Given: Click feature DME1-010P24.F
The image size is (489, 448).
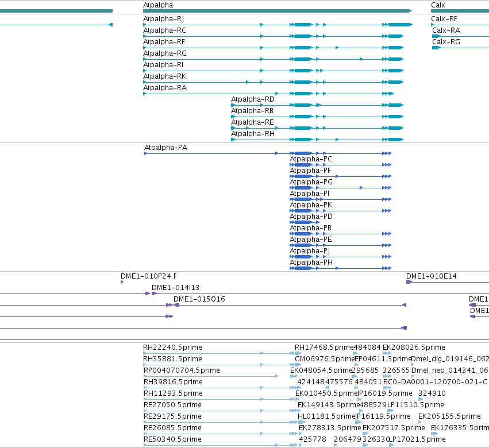Looking at the screenshot, I should pyautogui.click(x=149, y=276).
